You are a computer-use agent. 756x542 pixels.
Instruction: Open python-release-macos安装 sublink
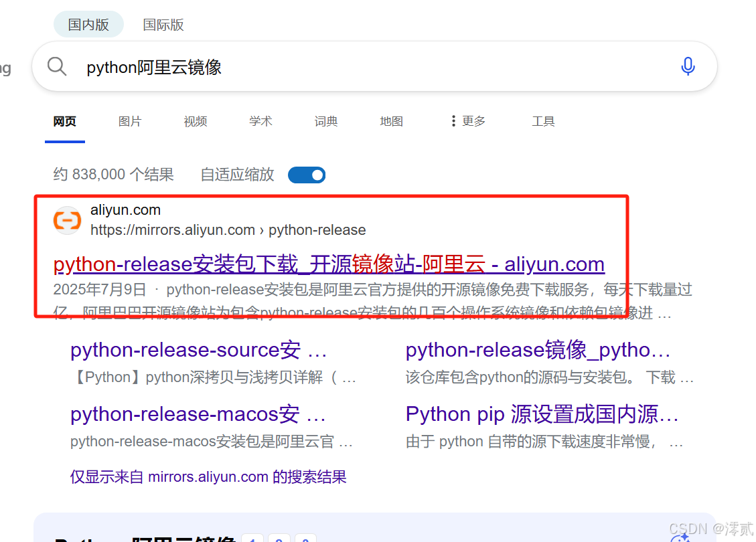point(198,414)
